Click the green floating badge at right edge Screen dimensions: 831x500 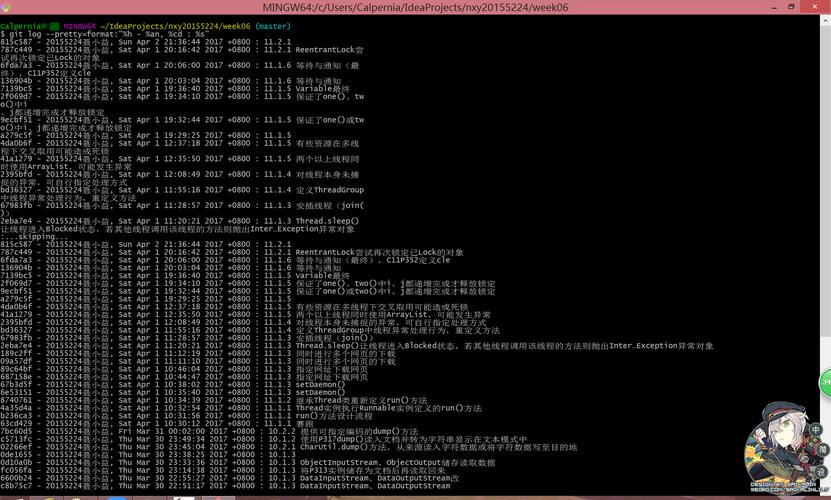click(825, 381)
